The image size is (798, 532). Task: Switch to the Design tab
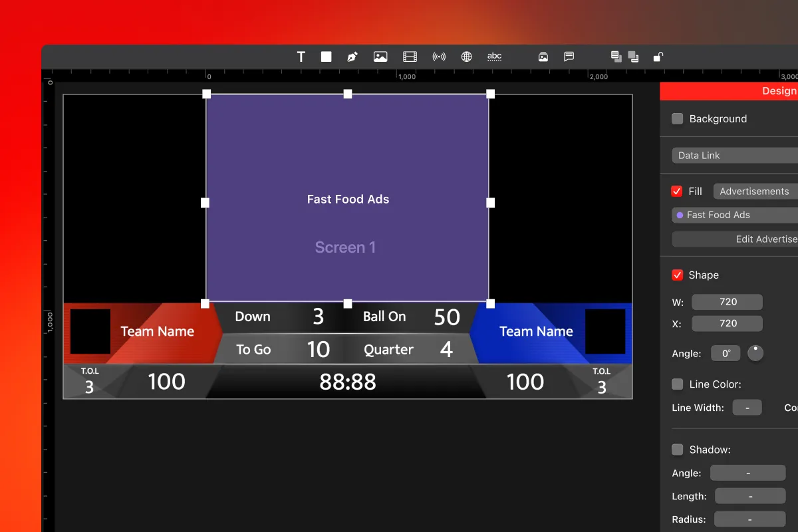click(778, 91)
